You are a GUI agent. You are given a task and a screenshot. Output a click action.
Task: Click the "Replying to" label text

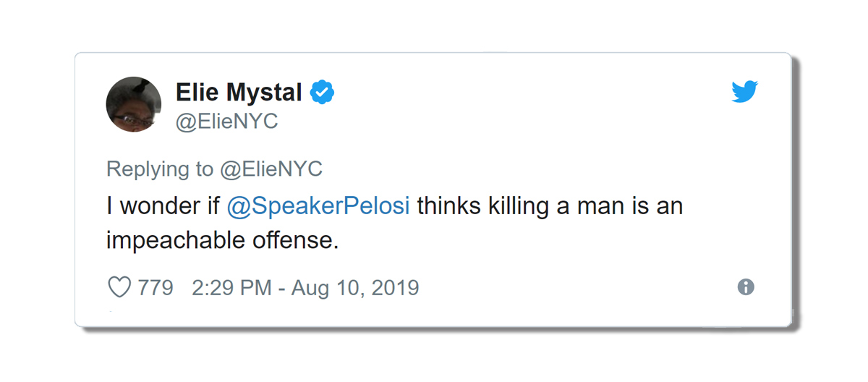160,169
